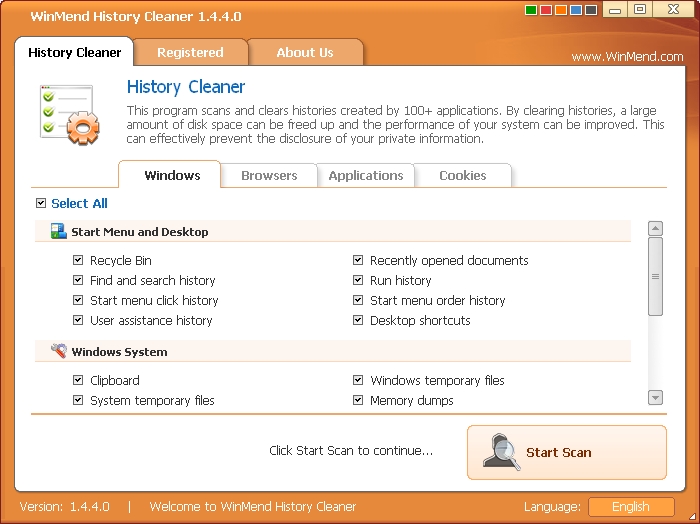The image size is (700, 524).
Task: Click the Start Menu and Desktop heading
Action: (140, 232)
